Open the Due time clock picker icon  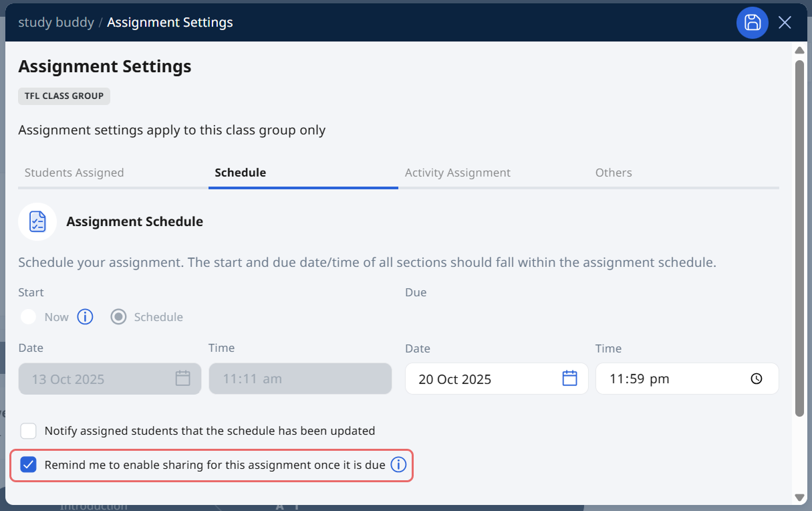point(756,379)
